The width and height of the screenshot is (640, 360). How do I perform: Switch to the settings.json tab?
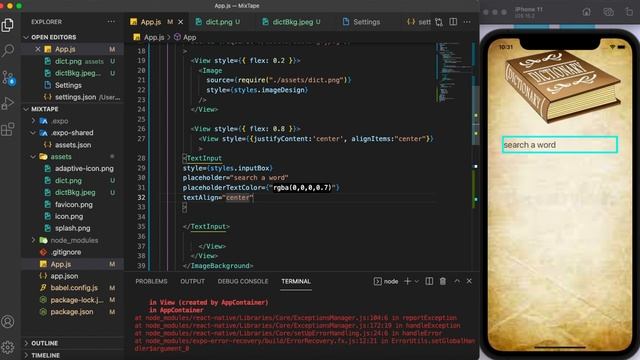(x=419, y=22)
